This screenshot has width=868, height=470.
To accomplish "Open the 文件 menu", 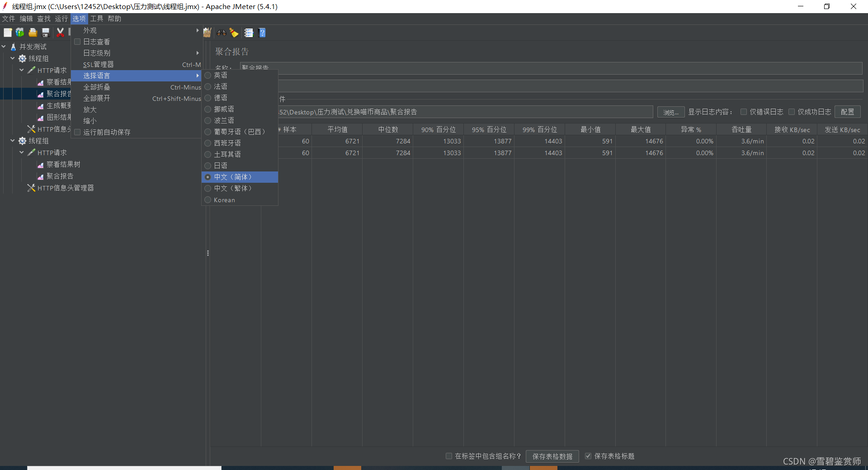I will point(9,19).
